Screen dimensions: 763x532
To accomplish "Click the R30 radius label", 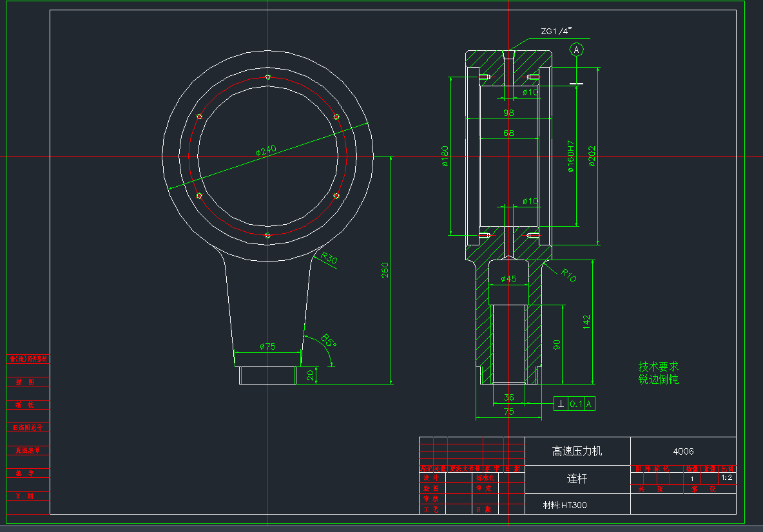I will [x=329, y=259].
